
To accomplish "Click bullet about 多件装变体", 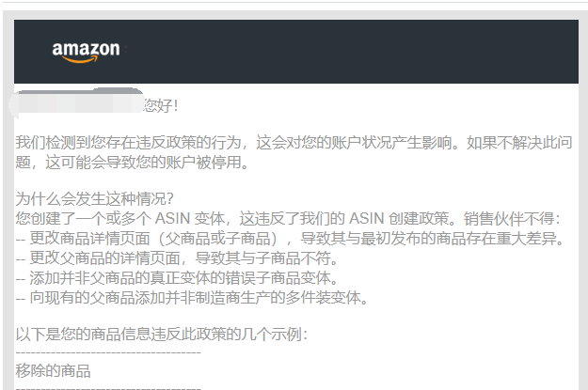I will tap(192, 298).
